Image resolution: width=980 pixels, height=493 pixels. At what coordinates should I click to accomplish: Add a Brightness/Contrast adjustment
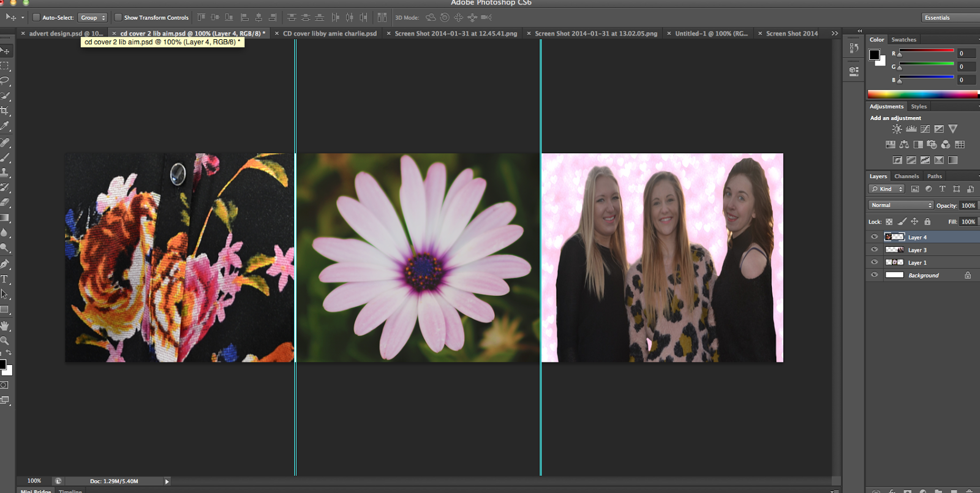point(897,129)
